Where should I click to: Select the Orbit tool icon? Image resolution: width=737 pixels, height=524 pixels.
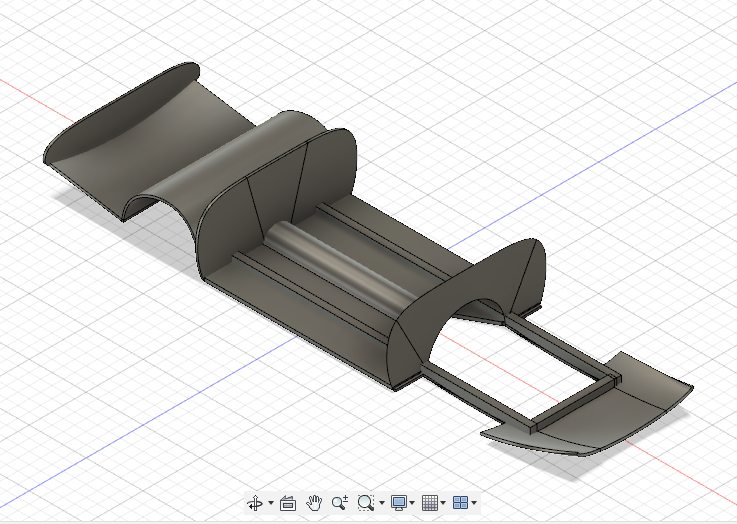(x=255, y=503)
